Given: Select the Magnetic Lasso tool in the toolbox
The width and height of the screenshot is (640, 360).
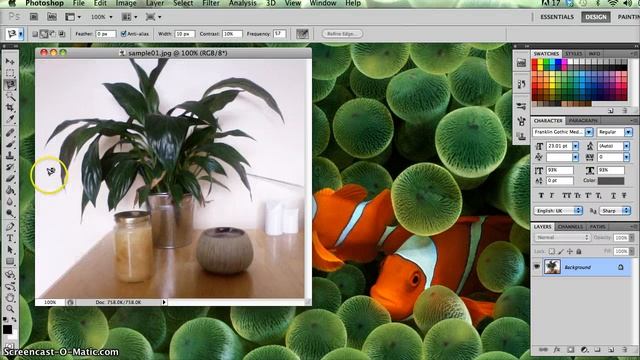Looking at the screenshot, I should pos(10,84).
